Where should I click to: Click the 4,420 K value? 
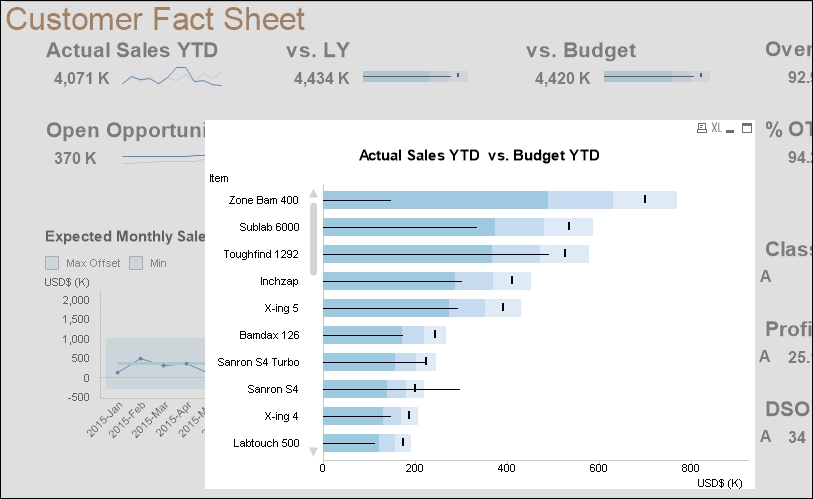(x=563, y=78)
